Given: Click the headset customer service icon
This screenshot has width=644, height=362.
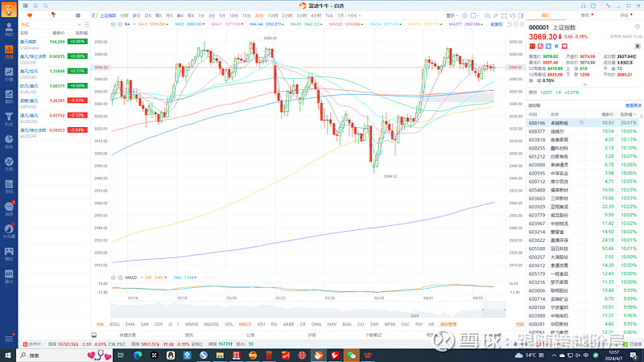Looking at the screenshot, I should (x=583, y=6).
